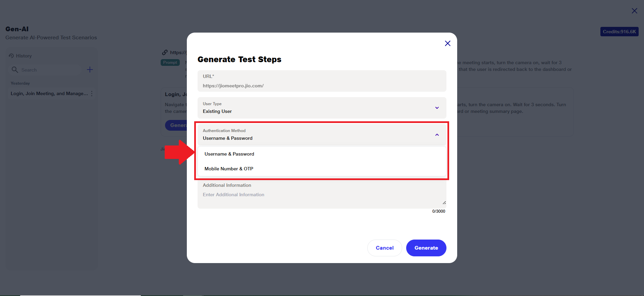Click the link icon beside the URL
This screenshot has height=296, width=644.
(x=165, y=52)
